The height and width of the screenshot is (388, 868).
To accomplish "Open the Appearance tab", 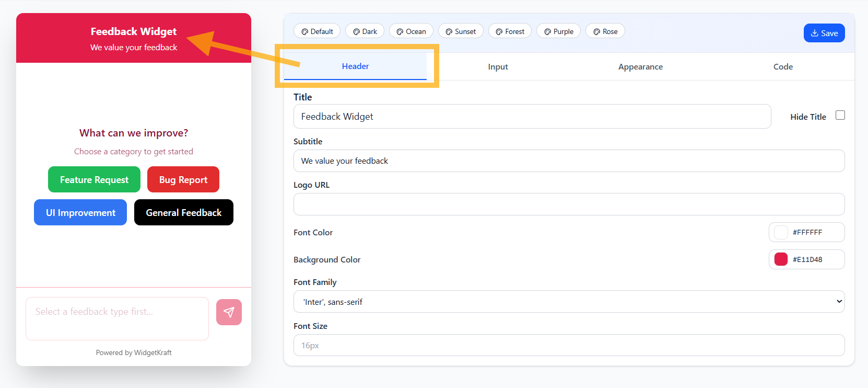I will [640, 67].
